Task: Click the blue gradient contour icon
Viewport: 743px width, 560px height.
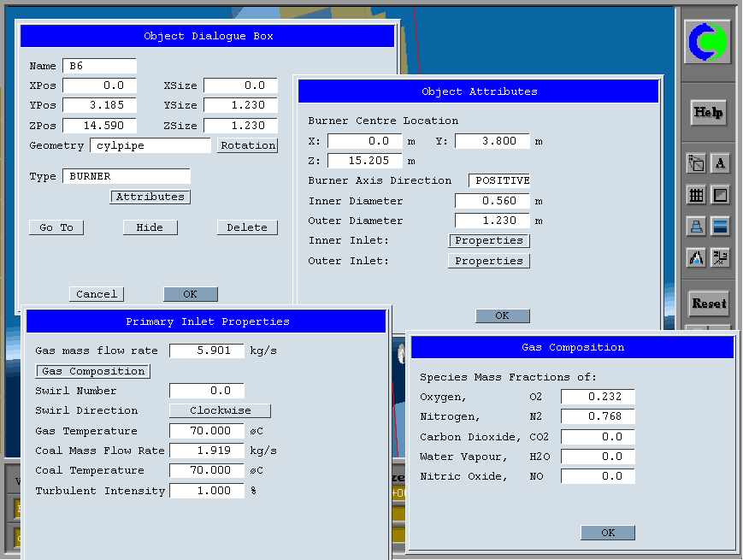Action: 721,227
